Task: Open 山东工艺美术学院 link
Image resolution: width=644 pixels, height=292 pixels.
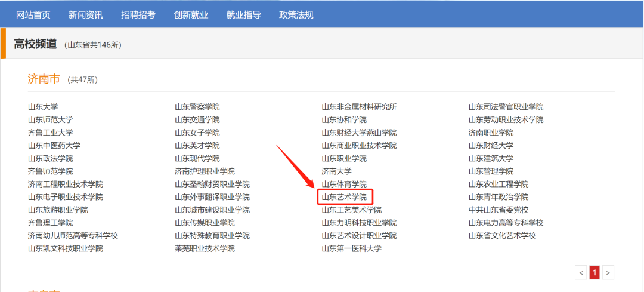Action: pos(352,210)
